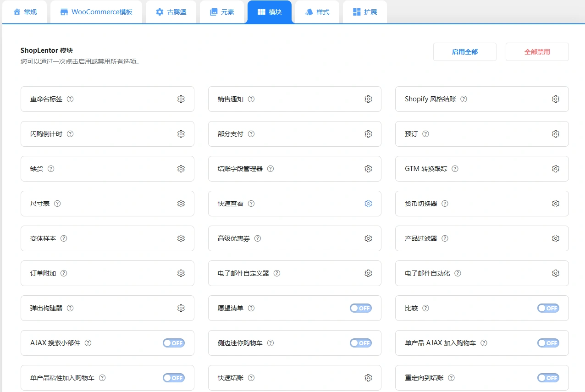Viewport: 585px width, 392px height.
Task: Open 弹出构建器 settings
Action: tap(181, 308)
